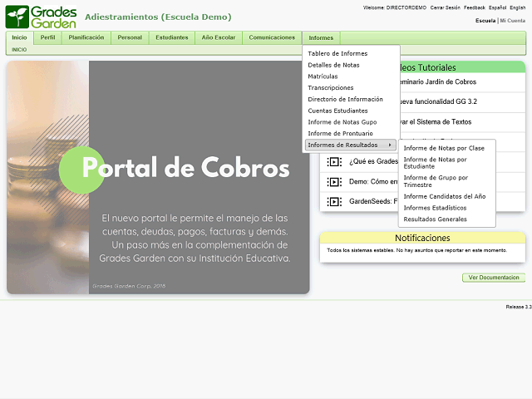Open the Planificación tab
Screen dimensions: 532x399
tap(86, 37)
